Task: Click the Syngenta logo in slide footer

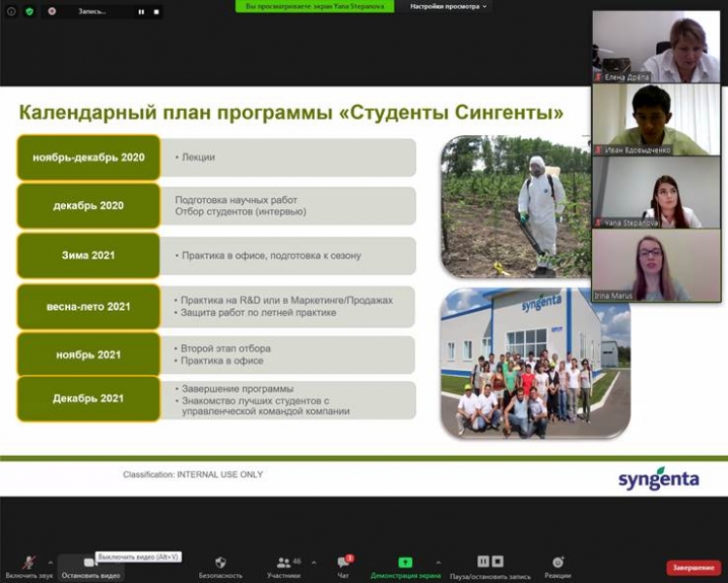Action: click(658, 478)
